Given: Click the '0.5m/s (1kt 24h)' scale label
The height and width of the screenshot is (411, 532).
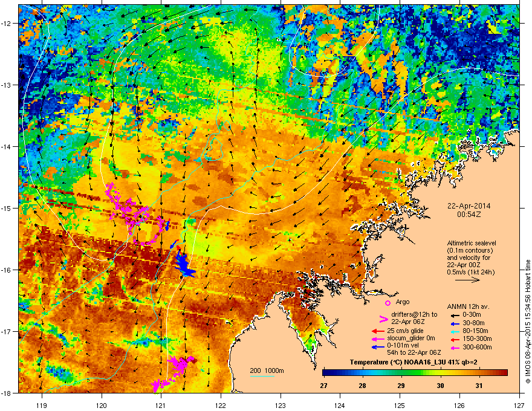Looking at the screenshot, I should [x=470, y=272].
